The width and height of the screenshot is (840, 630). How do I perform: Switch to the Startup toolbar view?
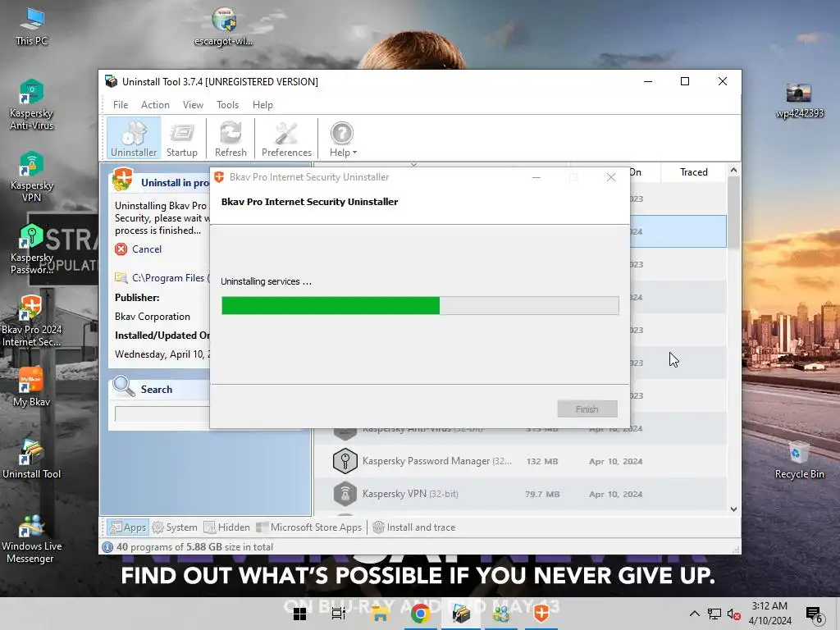pyautogui.click(x=182, y=139)
